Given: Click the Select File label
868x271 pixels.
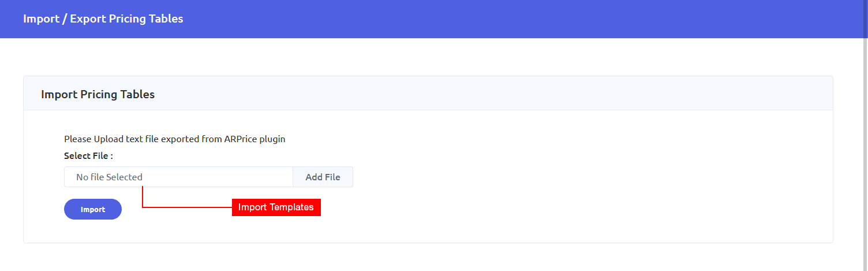Looking at the screenshot, I should tap(88, 155).
